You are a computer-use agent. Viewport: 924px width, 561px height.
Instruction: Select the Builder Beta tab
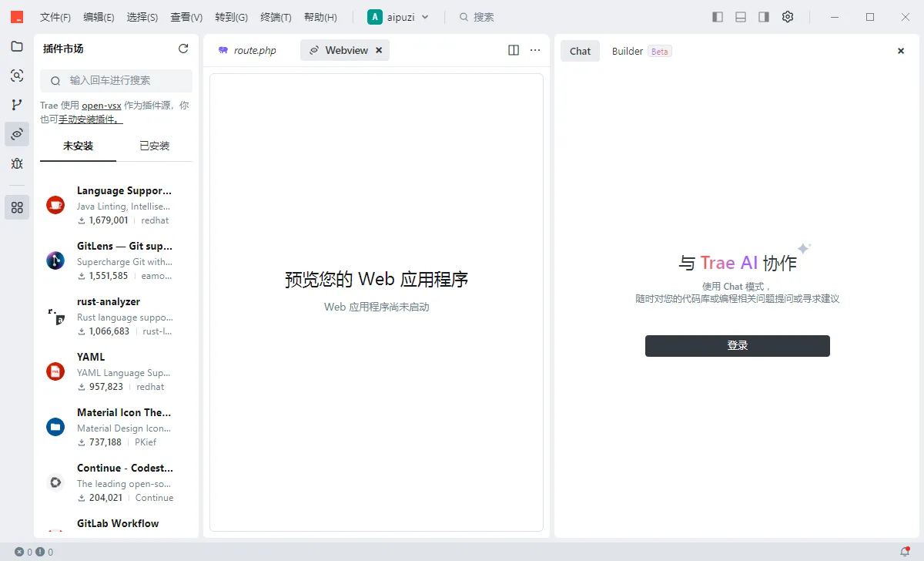[641, 51]
